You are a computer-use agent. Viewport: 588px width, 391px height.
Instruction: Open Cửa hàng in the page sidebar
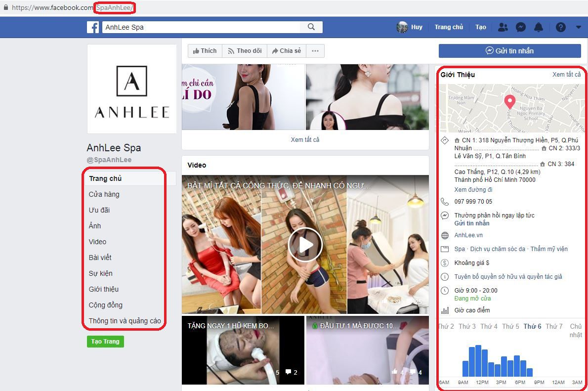[x=104, y=194]
